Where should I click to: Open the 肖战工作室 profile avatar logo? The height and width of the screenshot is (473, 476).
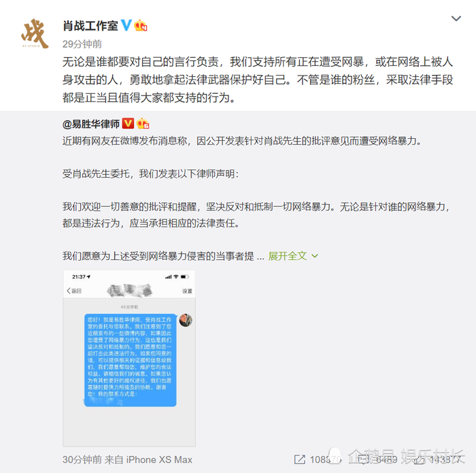35,34
